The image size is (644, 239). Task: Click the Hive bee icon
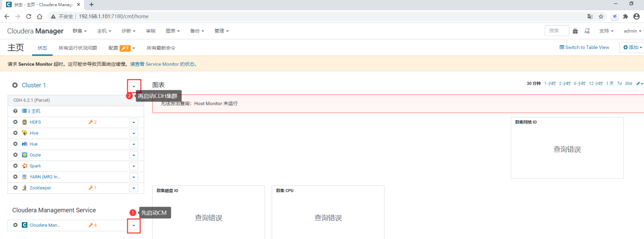[24, 133]
